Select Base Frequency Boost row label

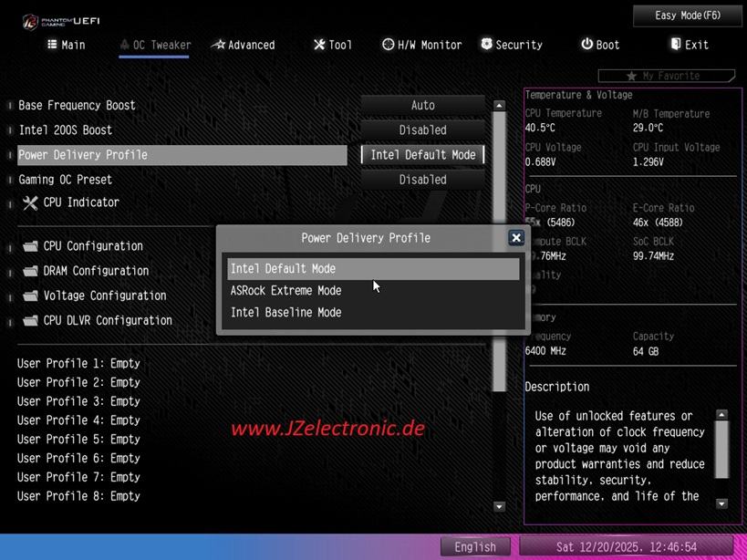click(77, 105)
